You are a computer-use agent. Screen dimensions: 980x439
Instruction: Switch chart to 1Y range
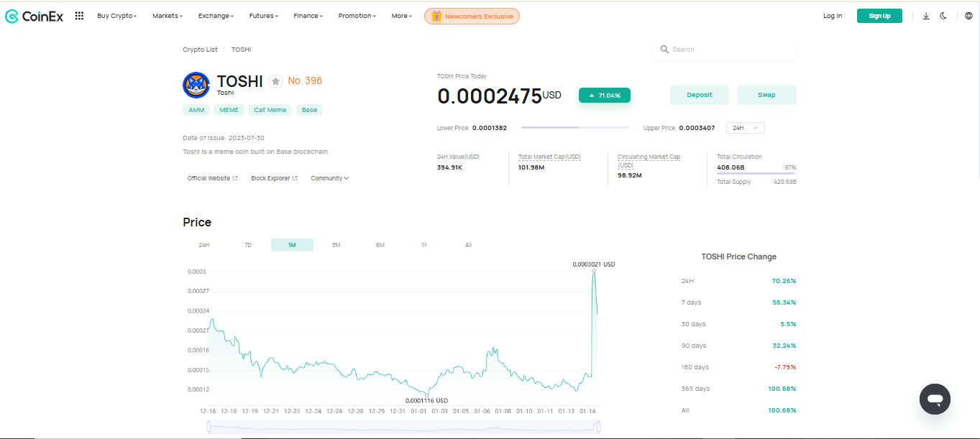[424, 245]
